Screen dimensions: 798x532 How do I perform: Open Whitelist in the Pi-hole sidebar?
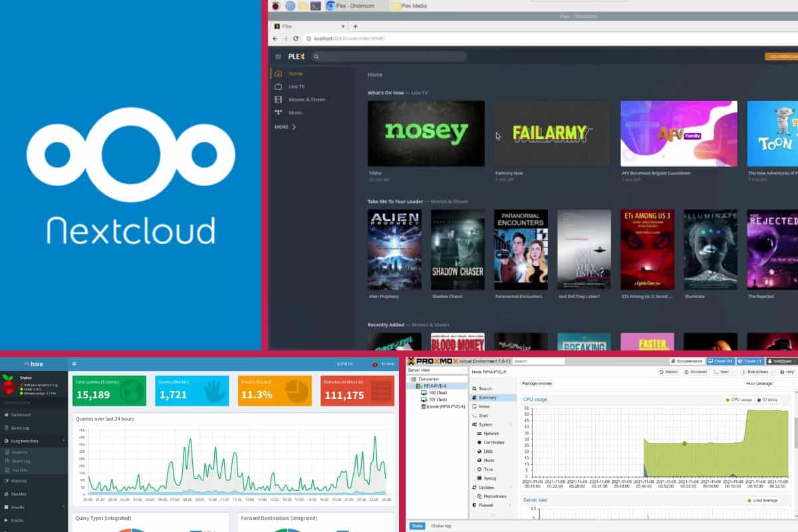(x=33, y=480)
